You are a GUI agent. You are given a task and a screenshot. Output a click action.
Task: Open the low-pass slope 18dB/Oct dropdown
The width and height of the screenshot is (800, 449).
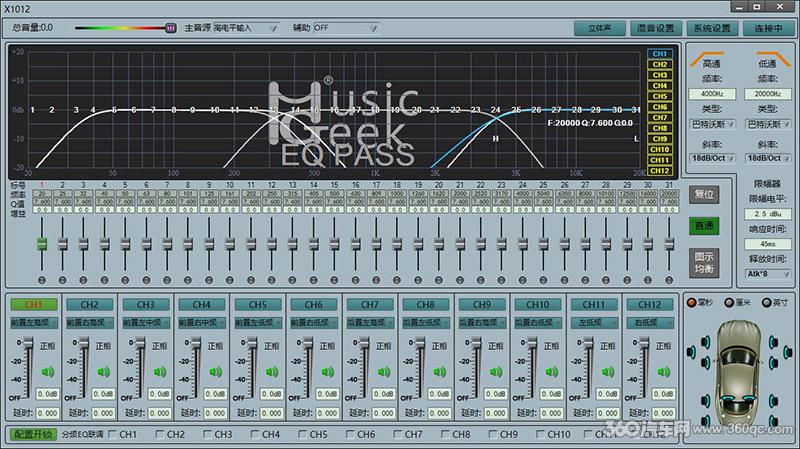[768, 158]
